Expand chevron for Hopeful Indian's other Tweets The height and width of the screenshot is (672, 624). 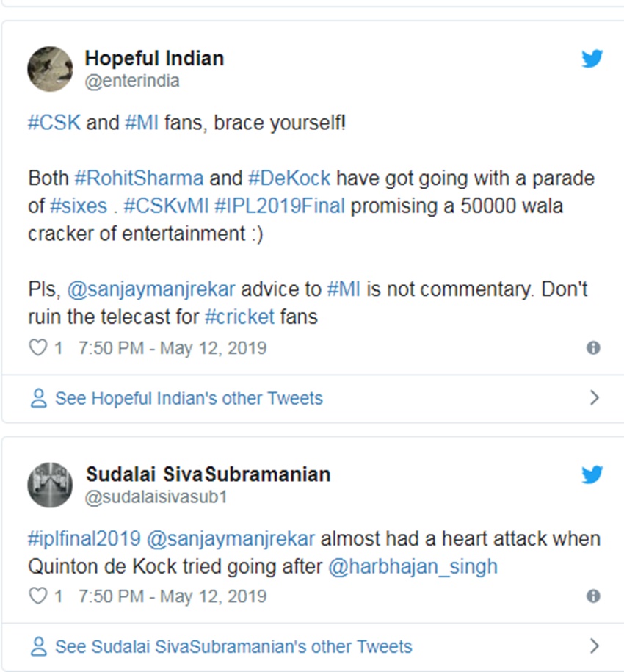tap(594, 398)
